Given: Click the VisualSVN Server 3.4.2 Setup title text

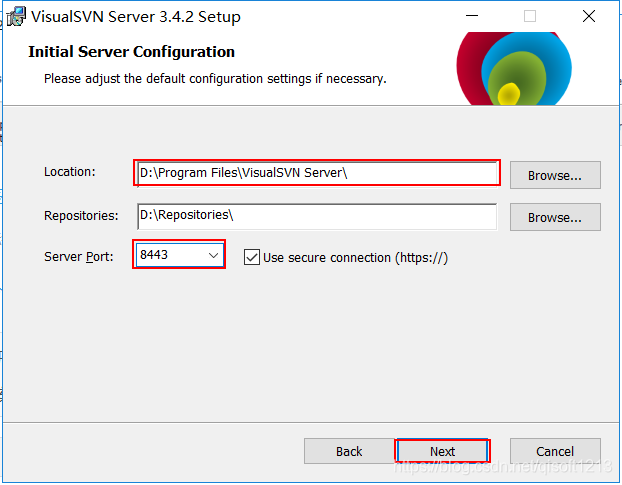Looking at the screenshot, I should point(136,17).
